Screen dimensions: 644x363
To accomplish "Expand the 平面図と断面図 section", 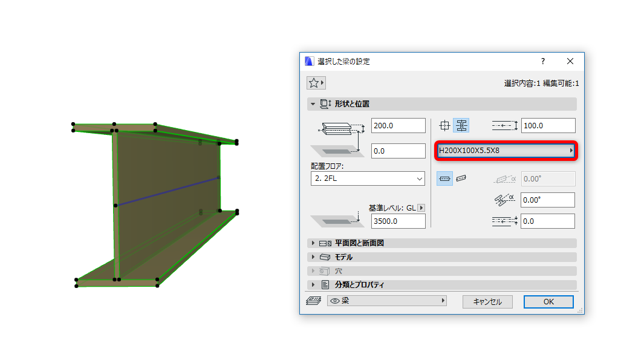I will (313, 243).
